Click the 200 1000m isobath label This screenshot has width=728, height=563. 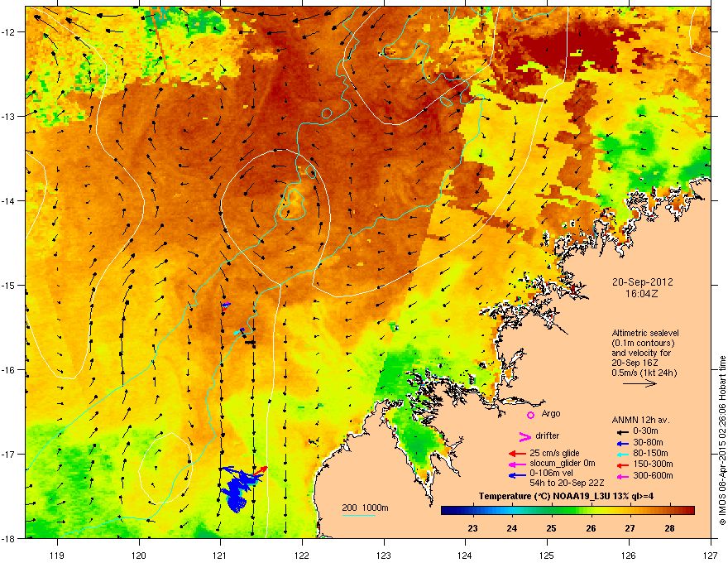(x=365, y=508)
